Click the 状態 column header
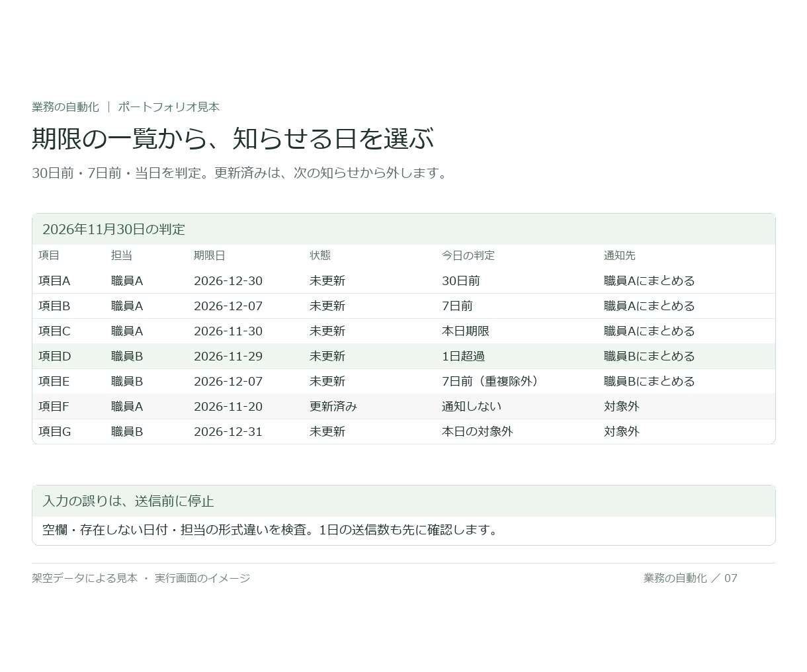Image resolution: width=807 pixels, height=672 pixels. (320, 255)
